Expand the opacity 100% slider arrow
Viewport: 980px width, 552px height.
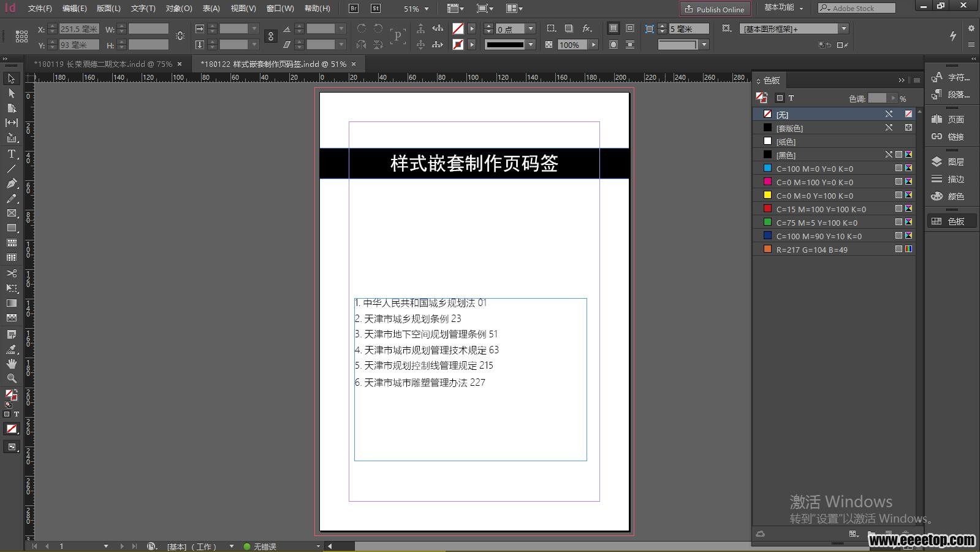pos(593,45)
